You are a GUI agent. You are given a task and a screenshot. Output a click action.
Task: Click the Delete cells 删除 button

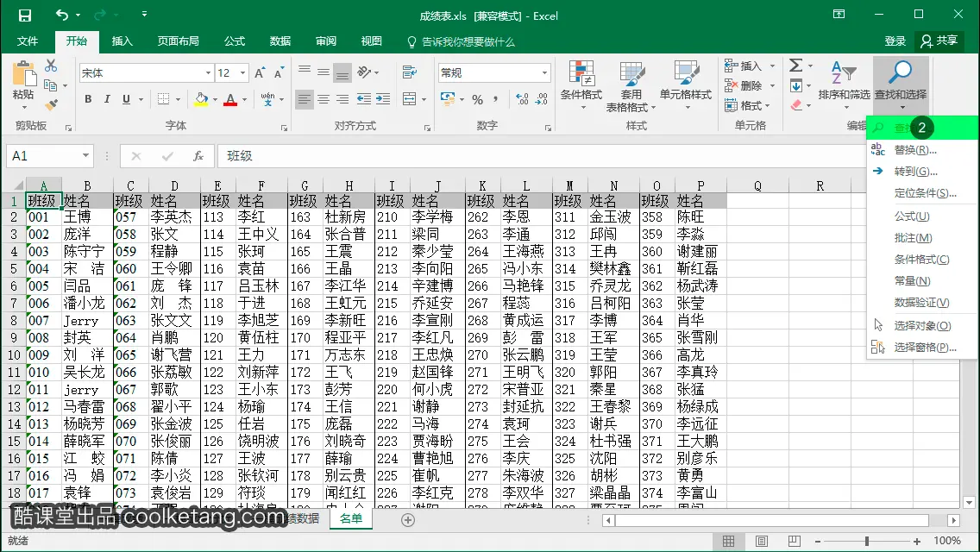(744, 85)
